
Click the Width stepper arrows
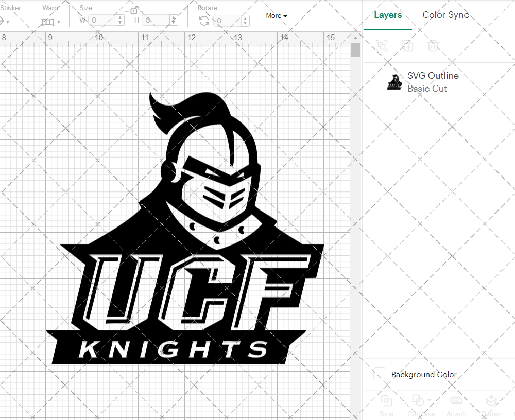click(x=120, y=21)
